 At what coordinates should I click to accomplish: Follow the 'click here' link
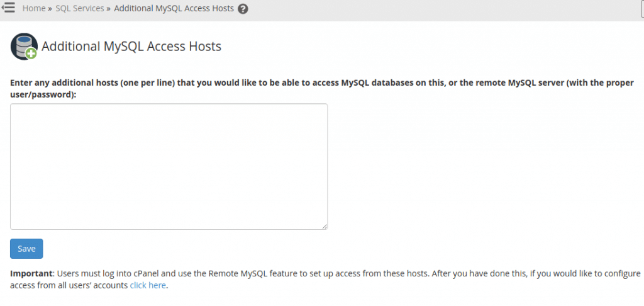pyautogui.click(x=148, y=285)
